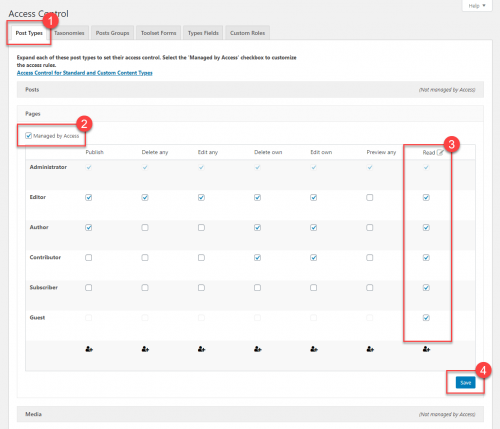Add specific user under Publish column
This screenshot has height=429, width=500.
[89, 349]
